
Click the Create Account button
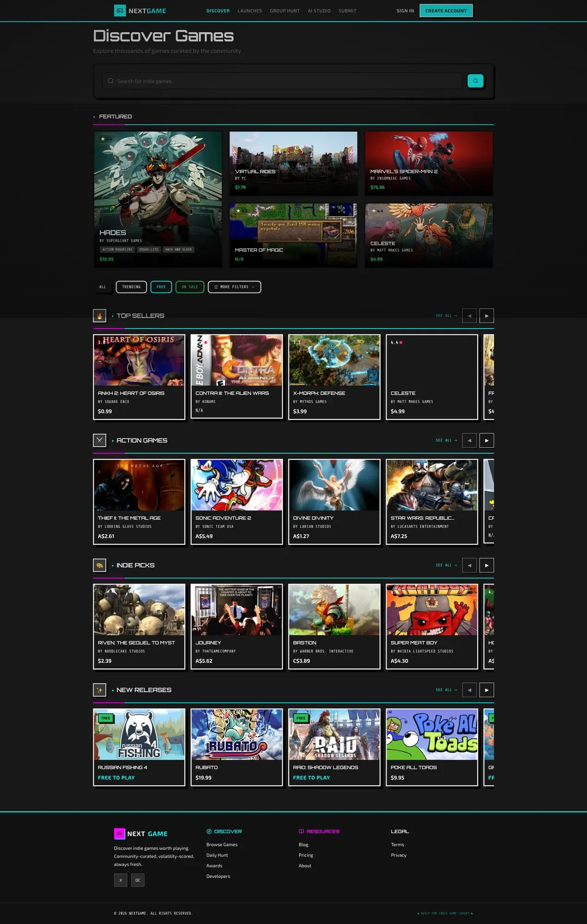coord(446,11)
